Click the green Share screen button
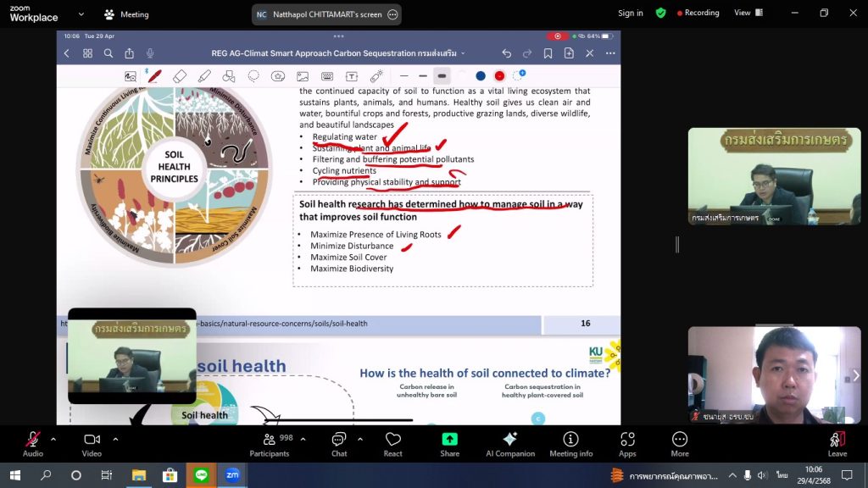 tap(449, 444)
